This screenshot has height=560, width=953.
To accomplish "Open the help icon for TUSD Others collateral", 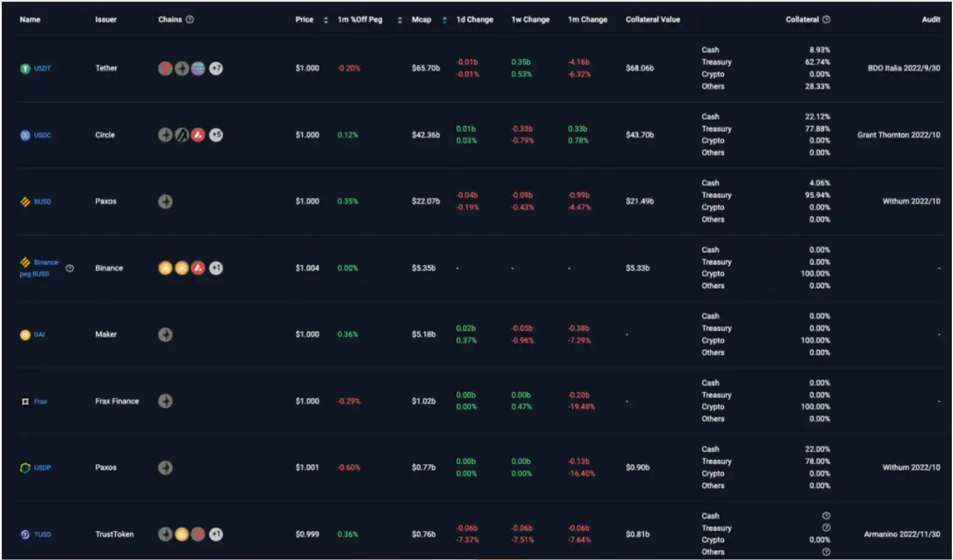I will 826,552.
